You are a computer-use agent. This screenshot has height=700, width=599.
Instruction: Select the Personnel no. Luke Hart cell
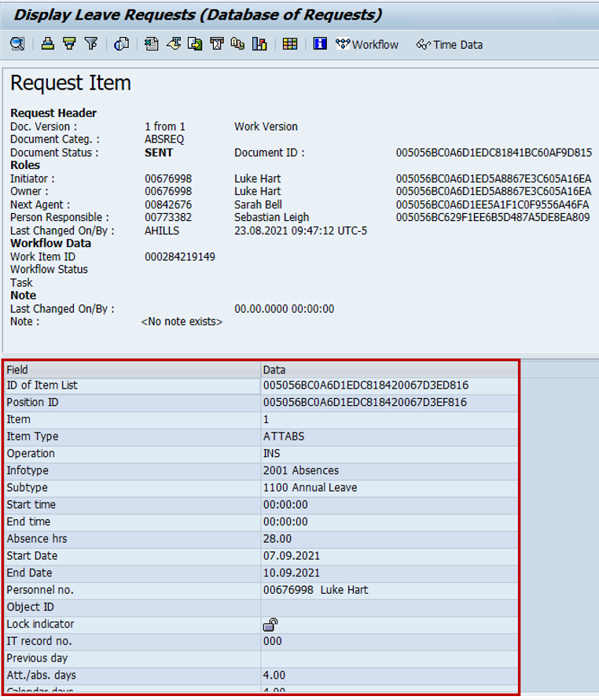(389, 590)
